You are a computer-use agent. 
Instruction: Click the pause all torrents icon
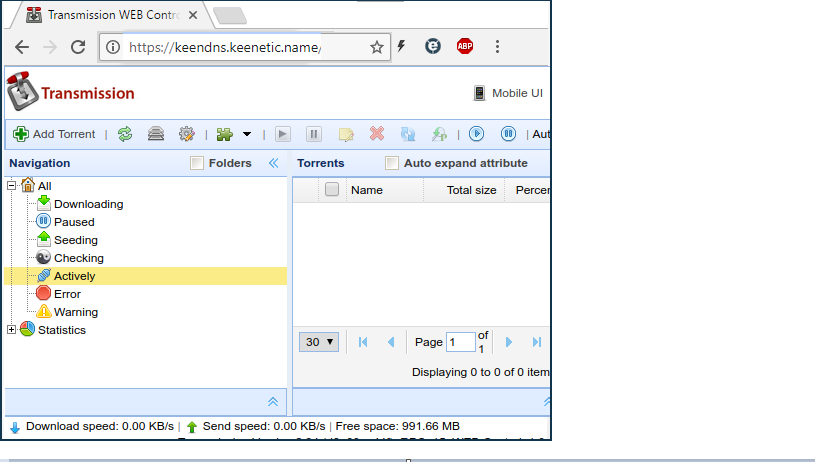[x=508, y=134]
